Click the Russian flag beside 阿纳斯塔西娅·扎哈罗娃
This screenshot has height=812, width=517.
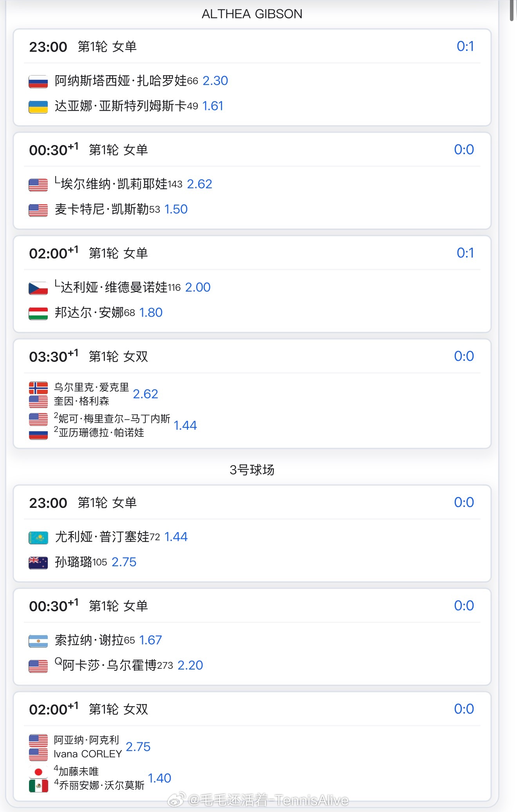[x=38, y=81]
